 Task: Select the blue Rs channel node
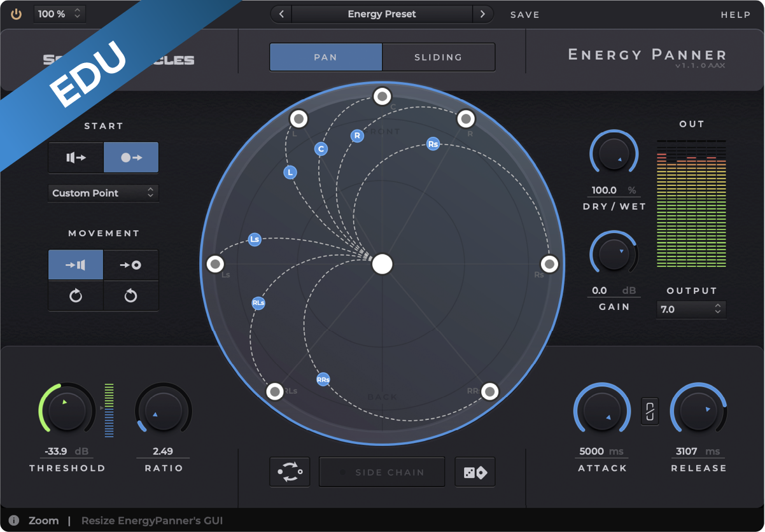pyautogui.click(x=433, y=144)
